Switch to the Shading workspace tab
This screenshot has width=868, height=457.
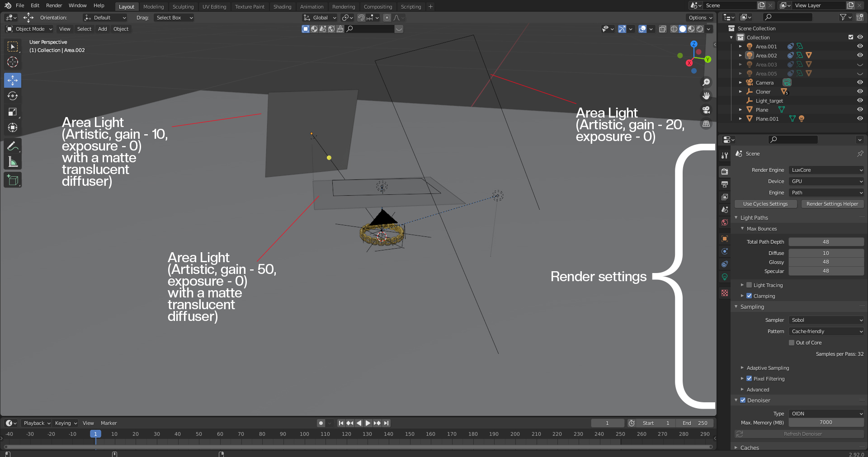[282, 7]
